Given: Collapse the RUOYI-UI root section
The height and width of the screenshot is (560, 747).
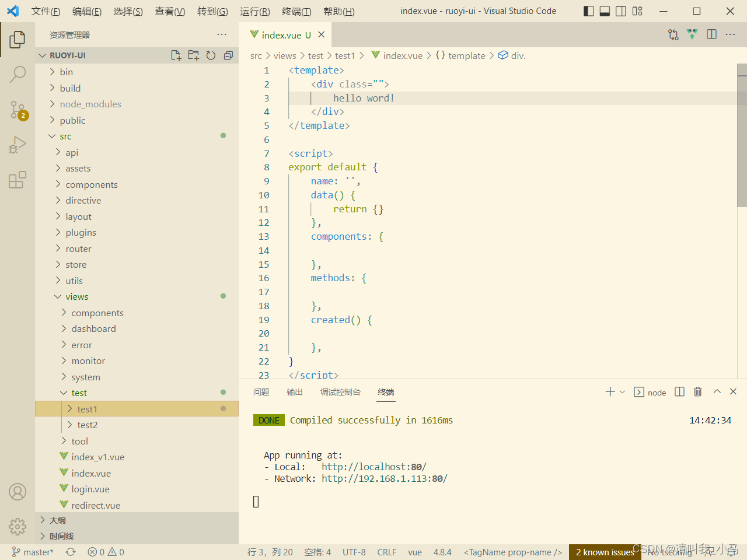Looking at the screenshot, I should point(137,55).
